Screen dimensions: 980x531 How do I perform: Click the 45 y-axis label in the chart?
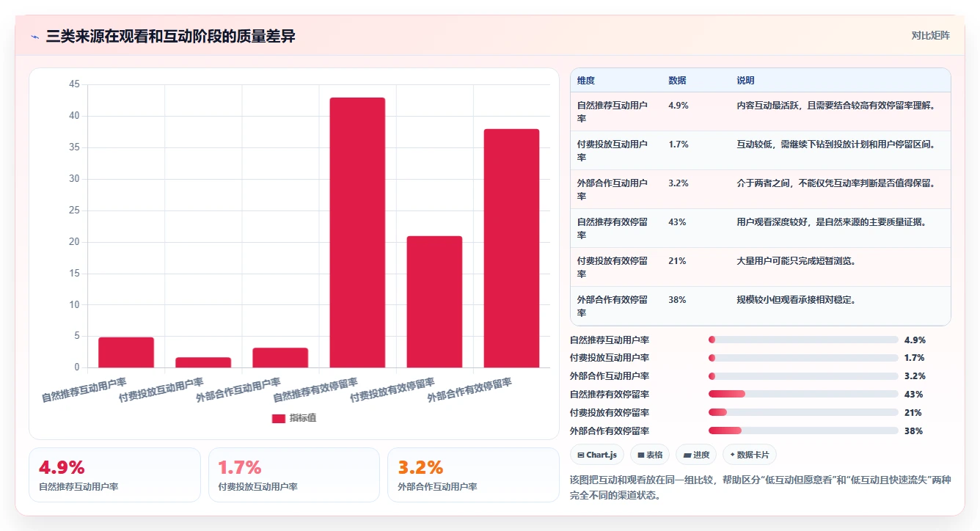[x=74, y=84]
